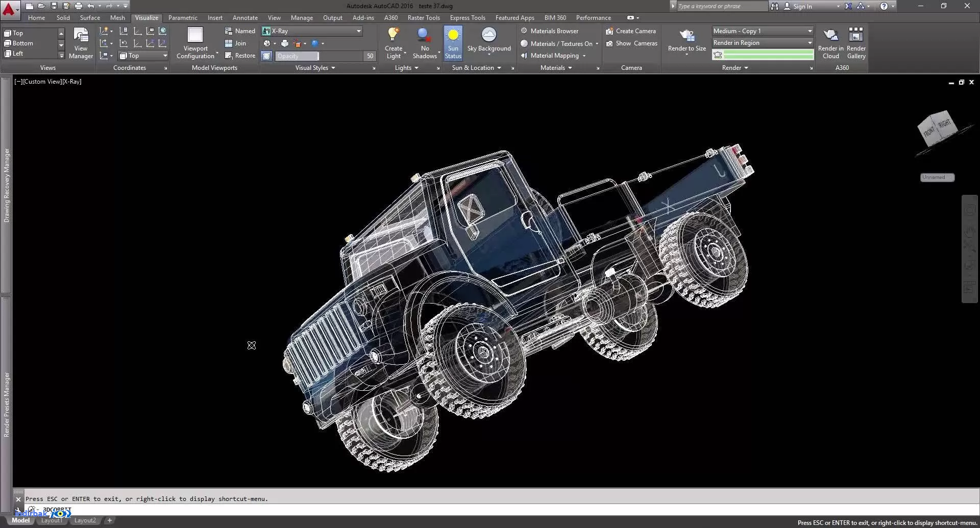The image size is (980, 528).
Task: Open the View Manager
Action: [81, 43]
